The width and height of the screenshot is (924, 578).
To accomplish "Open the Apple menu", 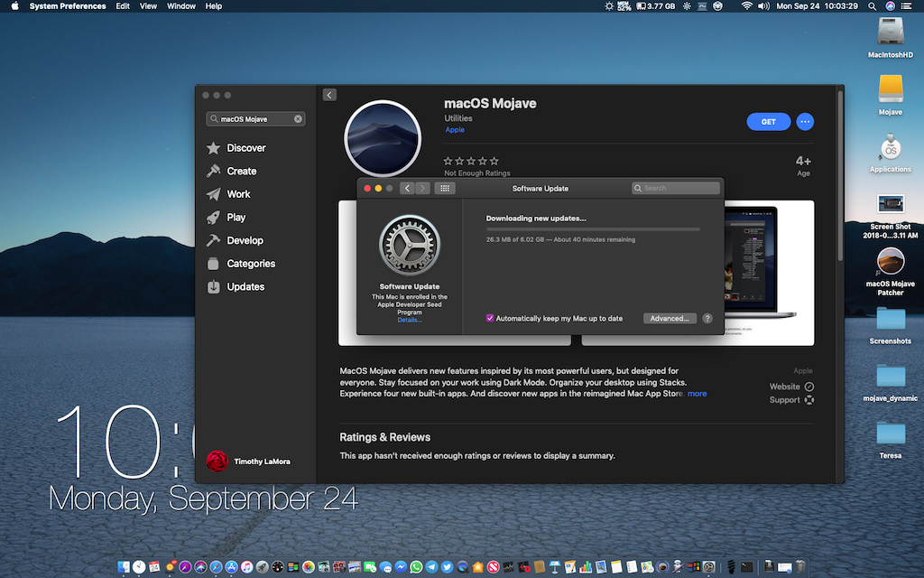I will (x=14, y=6).
